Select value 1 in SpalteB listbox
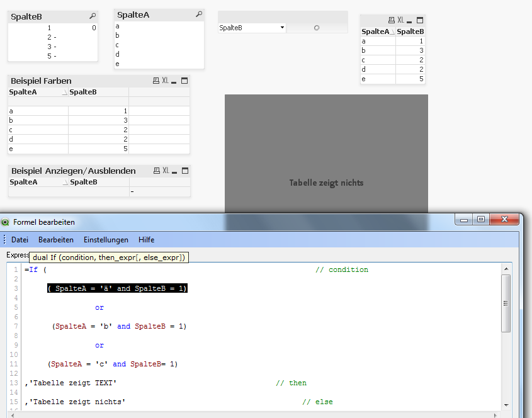Image resolution: width=532 pixels, height=418 pixels. click(x=49, y=28)
